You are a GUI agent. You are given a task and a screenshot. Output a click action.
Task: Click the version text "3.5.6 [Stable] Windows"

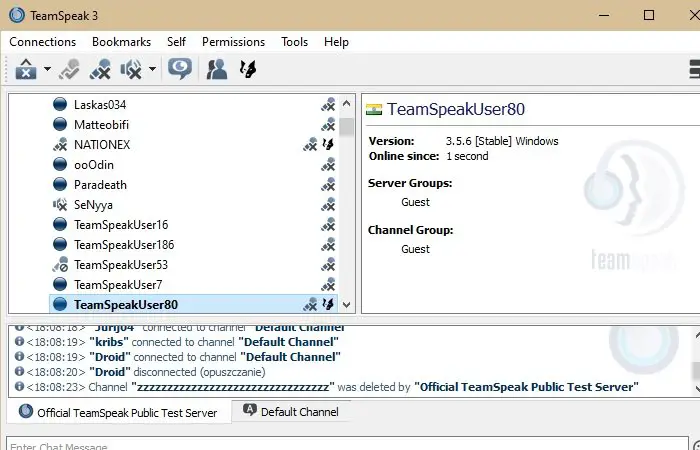(502, 141)
